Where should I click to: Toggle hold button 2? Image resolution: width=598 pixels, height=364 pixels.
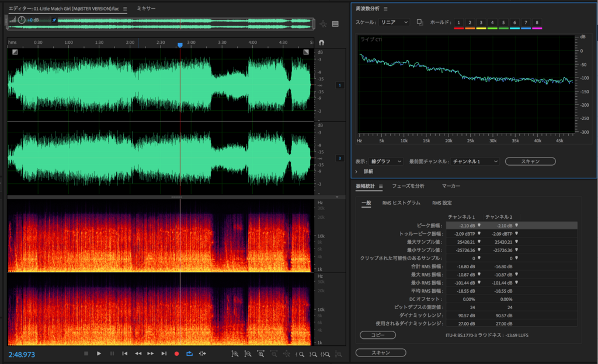tap(470, 23)
